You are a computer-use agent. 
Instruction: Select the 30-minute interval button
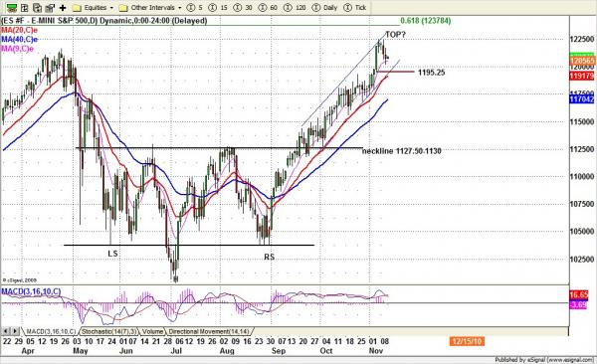[243, 8]
